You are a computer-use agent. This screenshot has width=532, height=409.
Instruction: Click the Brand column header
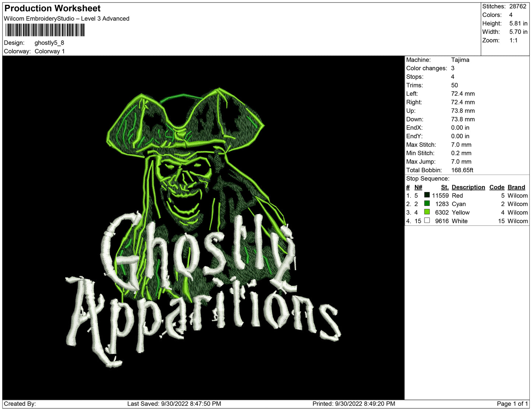[x=516, y=187]
